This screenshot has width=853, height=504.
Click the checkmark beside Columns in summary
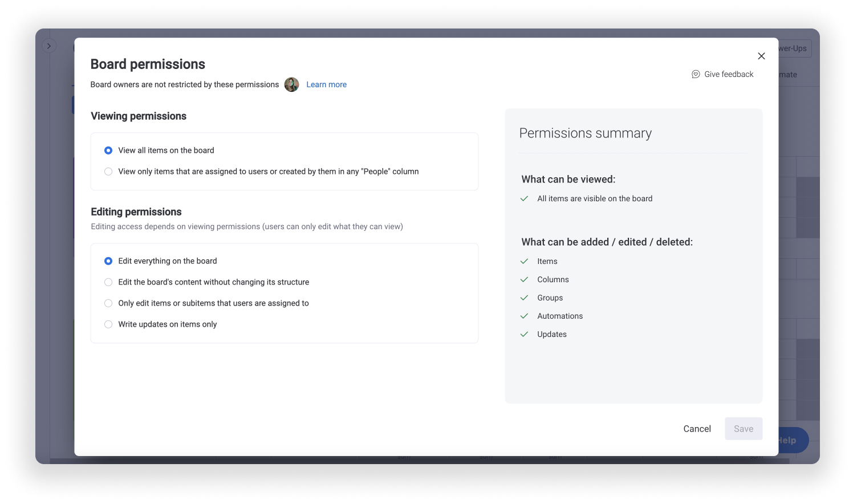point(524,279)
